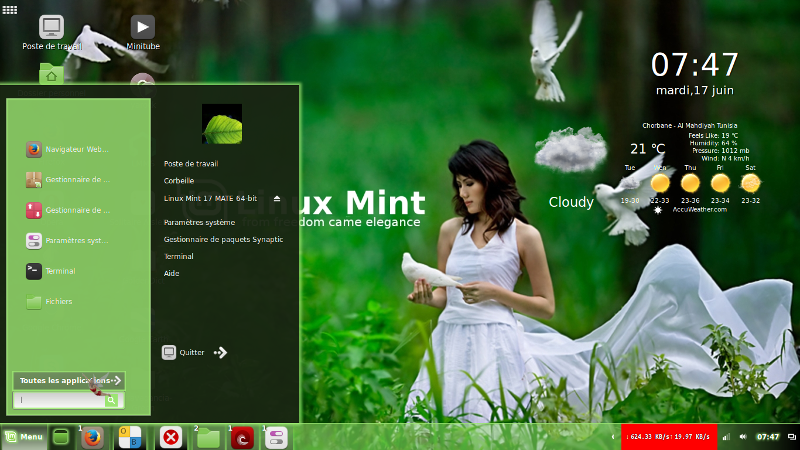Launch Gestionnaire de paquets Synaptic
This screenshot has width=800, height=450.
223,239
